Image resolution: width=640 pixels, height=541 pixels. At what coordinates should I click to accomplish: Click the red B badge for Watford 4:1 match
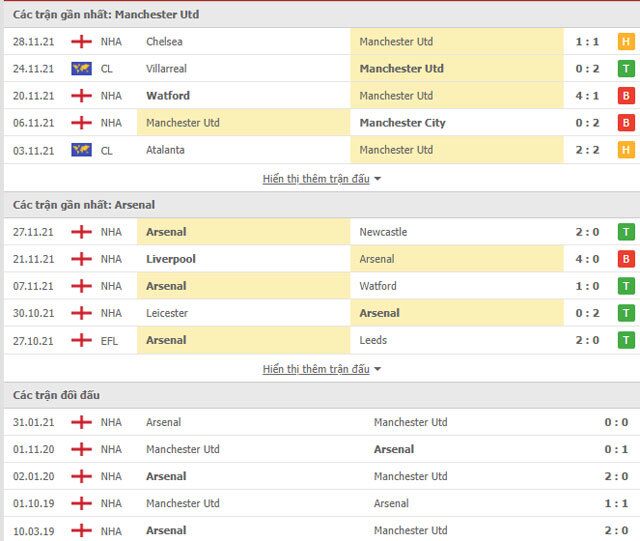(x=626, y=96)
